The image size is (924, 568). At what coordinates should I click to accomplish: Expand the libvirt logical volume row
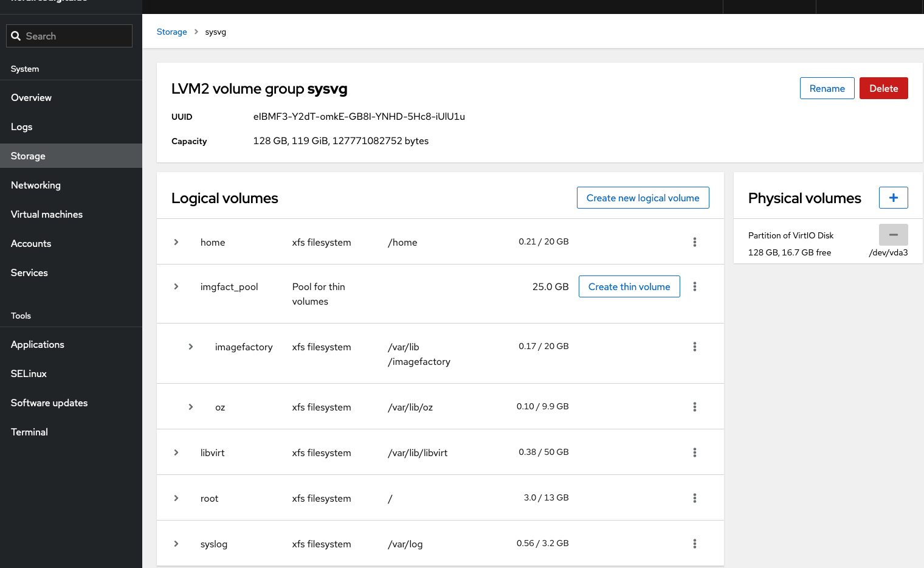point(176,452)
